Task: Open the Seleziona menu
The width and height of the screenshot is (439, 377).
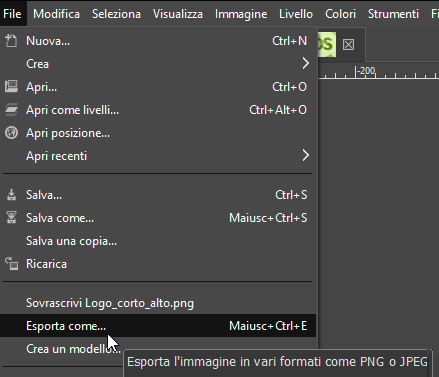Action: click(116, 14)
